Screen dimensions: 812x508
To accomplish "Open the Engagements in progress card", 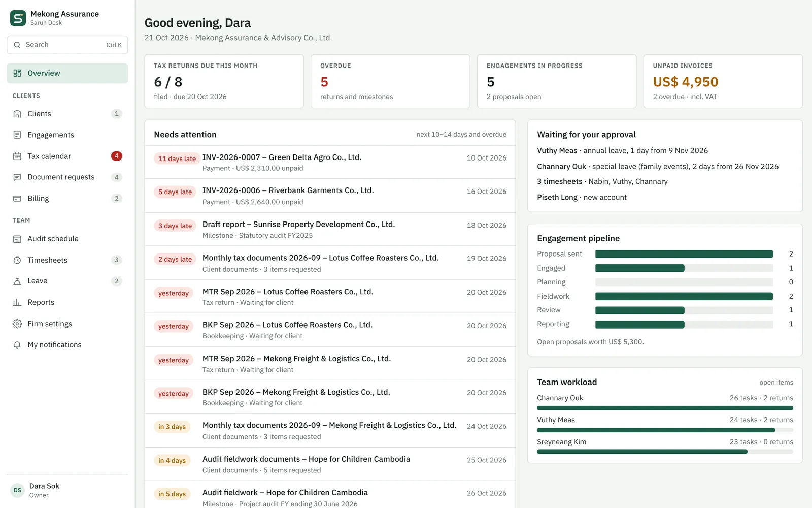I will coord(557,81).
